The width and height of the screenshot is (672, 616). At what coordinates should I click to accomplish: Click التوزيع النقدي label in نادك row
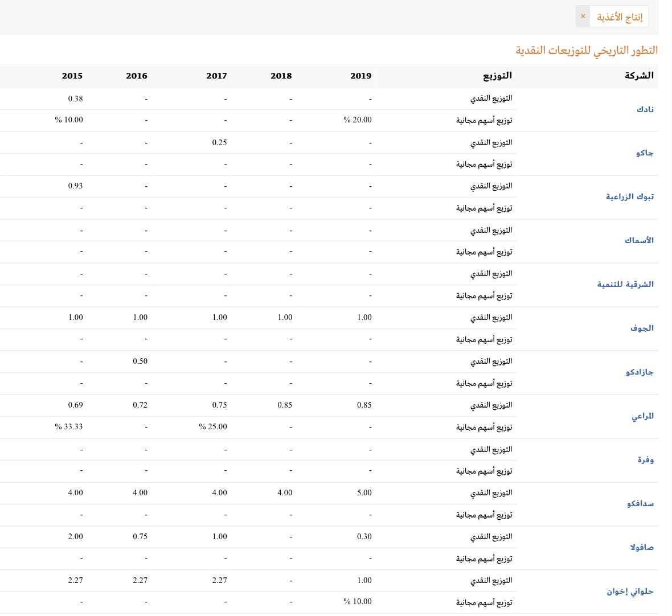[491, 98]
